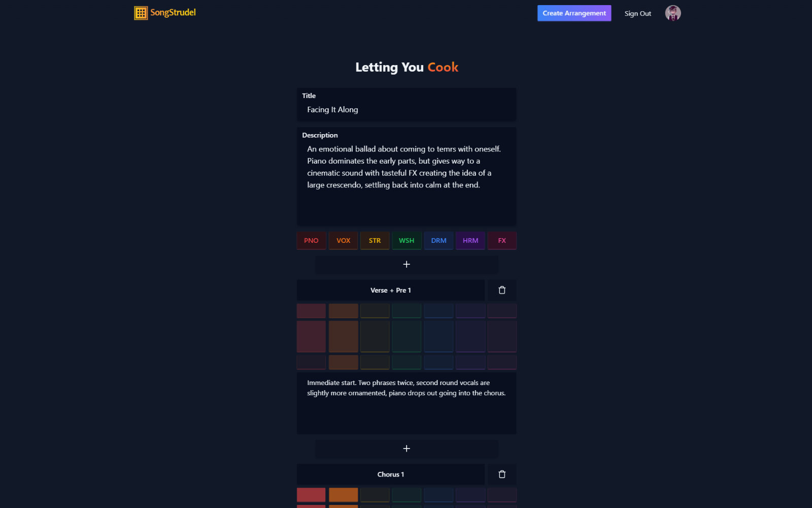Toggle the DRM instrument

[438, 240]
